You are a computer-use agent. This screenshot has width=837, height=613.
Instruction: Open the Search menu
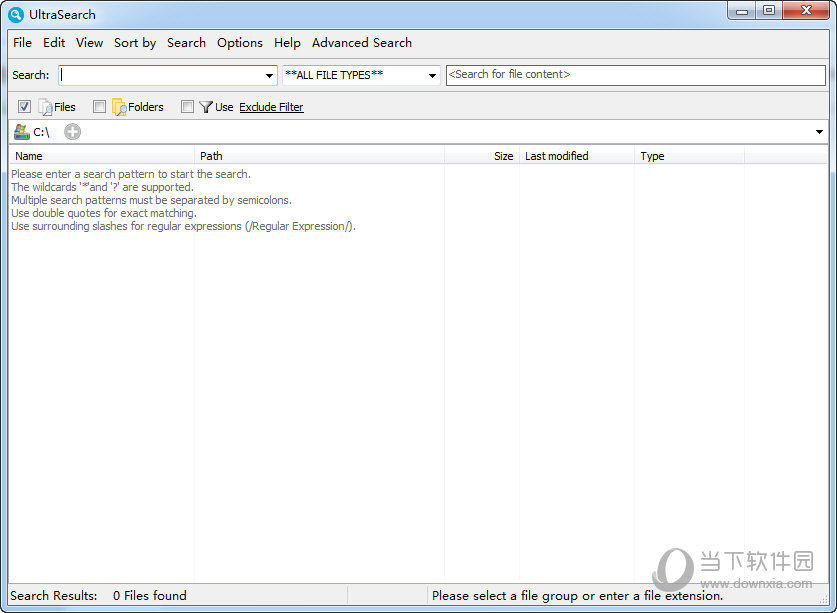[x=186, y=43]
